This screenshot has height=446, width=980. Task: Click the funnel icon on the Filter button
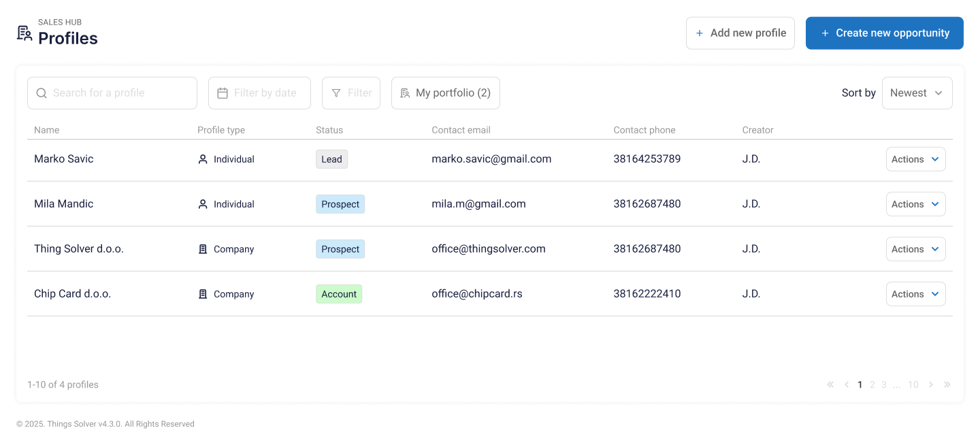tap(336, 93)
